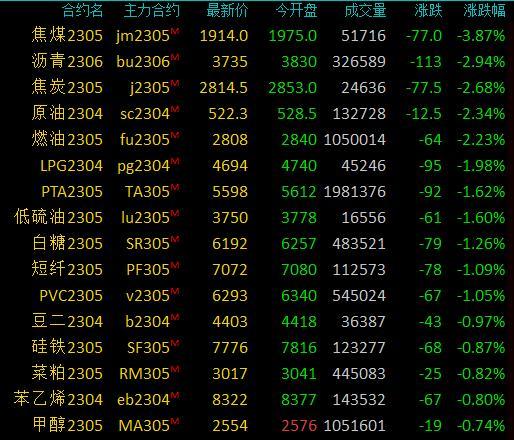This screenshot has width=514, height=440.
Task: Sort by the 今开盘 column header
Action: pos(296,11)
